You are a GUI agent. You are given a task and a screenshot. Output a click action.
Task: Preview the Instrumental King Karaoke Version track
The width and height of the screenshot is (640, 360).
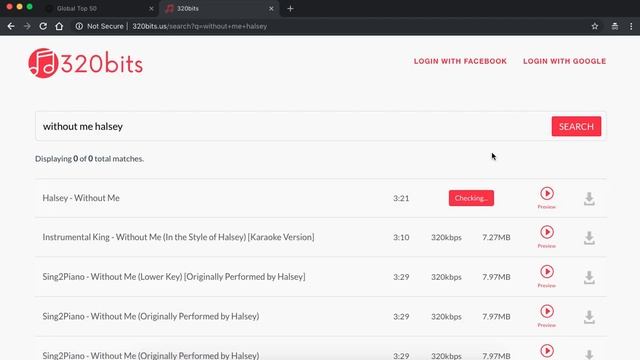547,237
